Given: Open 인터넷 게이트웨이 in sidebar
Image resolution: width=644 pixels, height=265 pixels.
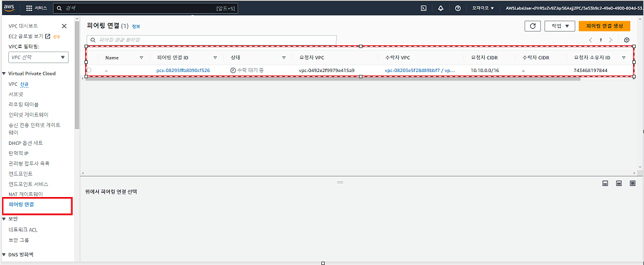Looking at the screenshot, I should 29,115.
